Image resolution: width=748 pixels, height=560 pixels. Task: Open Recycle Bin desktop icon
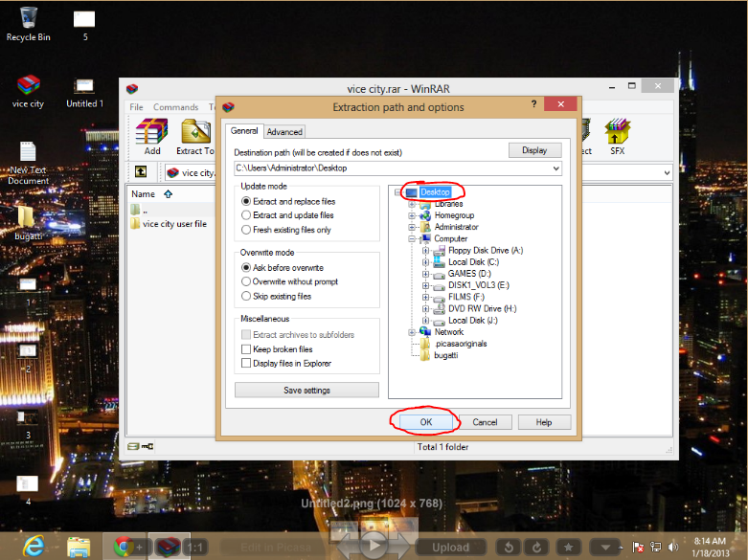[28, 24]
